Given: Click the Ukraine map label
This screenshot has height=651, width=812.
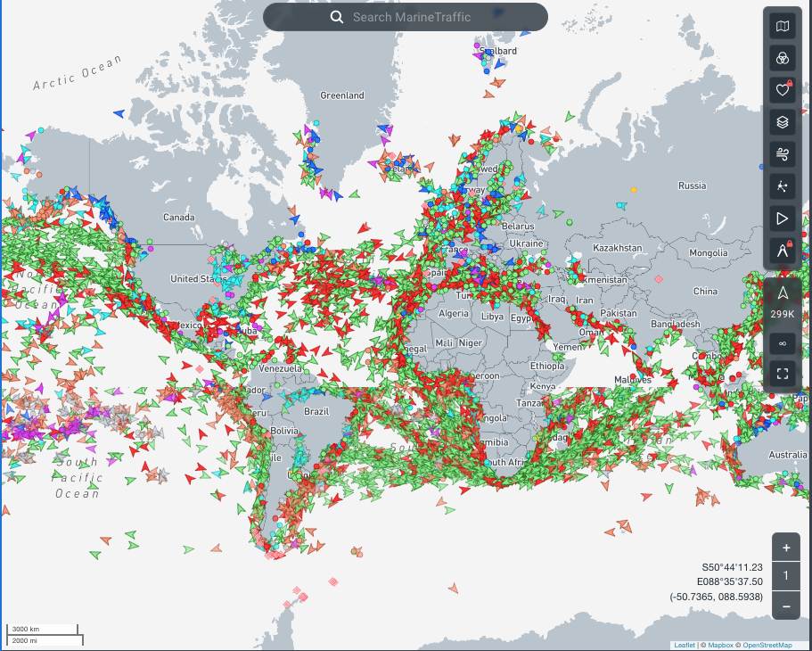Looking at the screenshot, I should [x=526, y=243].
